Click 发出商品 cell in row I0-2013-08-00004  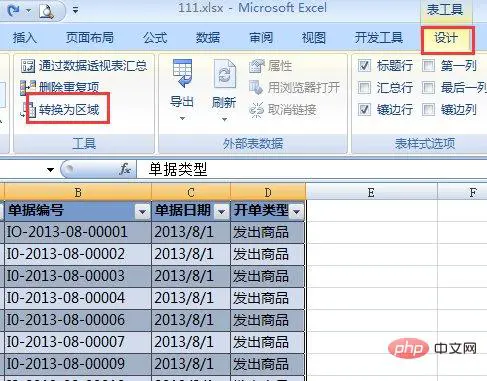coord(268,298)
